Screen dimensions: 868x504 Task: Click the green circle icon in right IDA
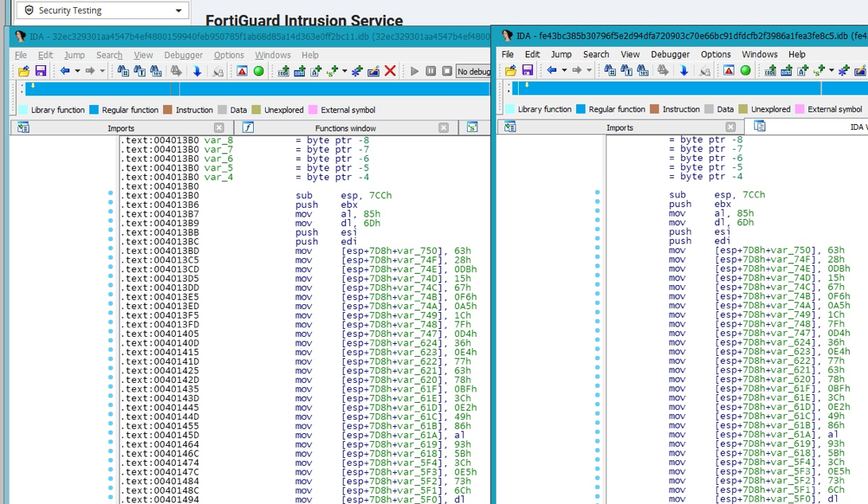pyautogui.click(x=745, y=70)
